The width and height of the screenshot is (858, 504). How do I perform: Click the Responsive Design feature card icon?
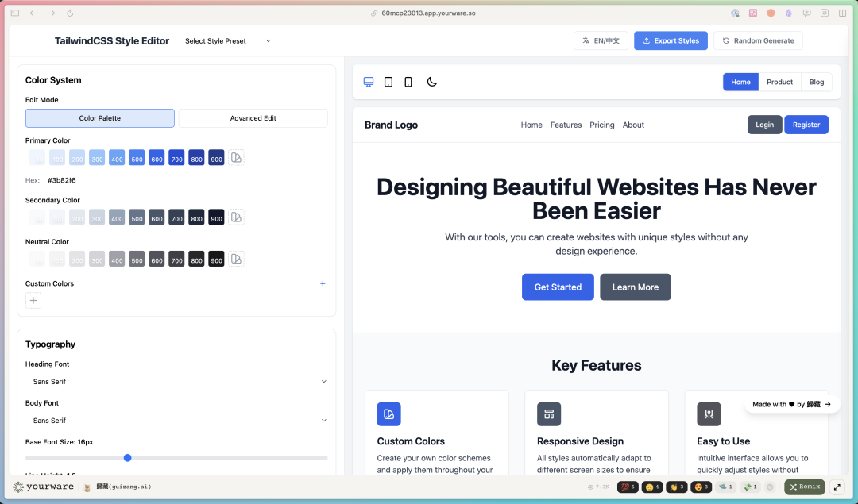pyautogui.click(x=549, y=414)
